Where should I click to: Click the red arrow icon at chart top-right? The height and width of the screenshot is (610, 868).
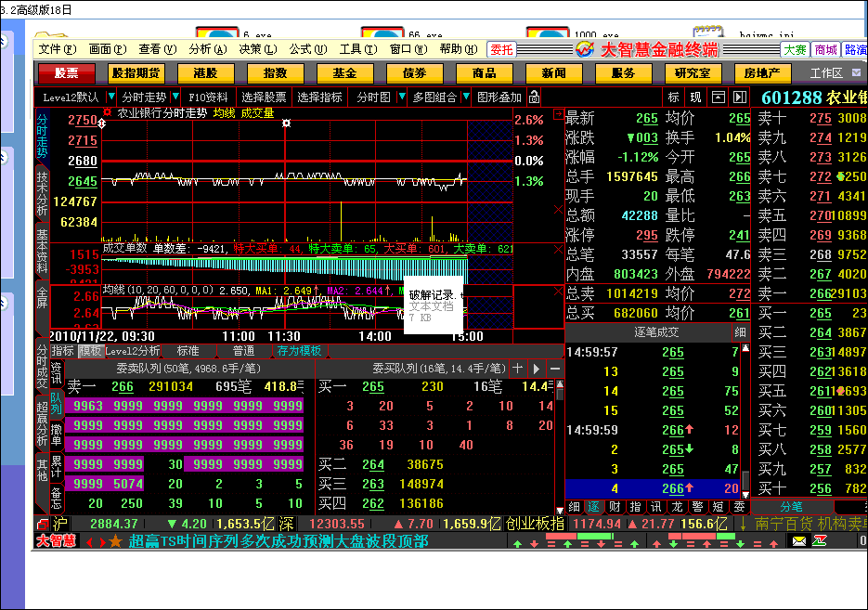559,114
